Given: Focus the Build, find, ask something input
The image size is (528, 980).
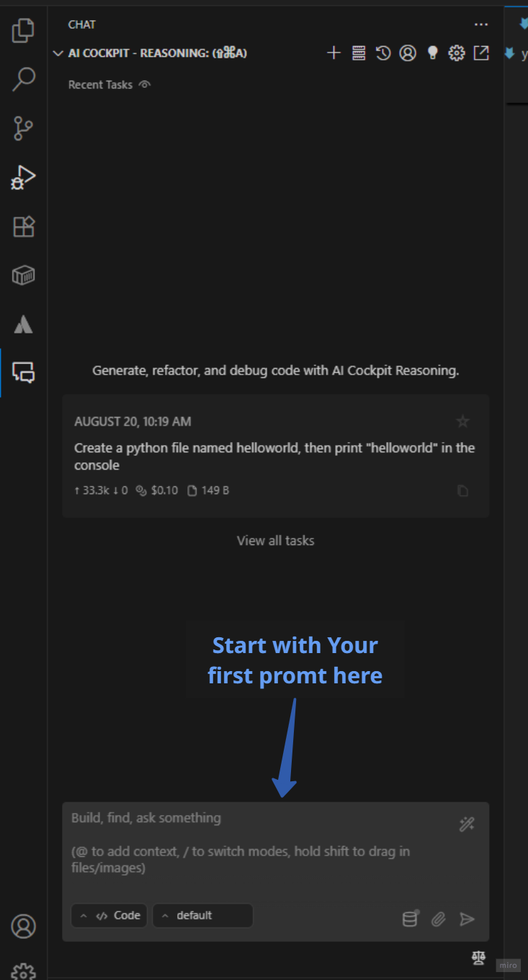Looking at the screenshot, I should 259,842.
